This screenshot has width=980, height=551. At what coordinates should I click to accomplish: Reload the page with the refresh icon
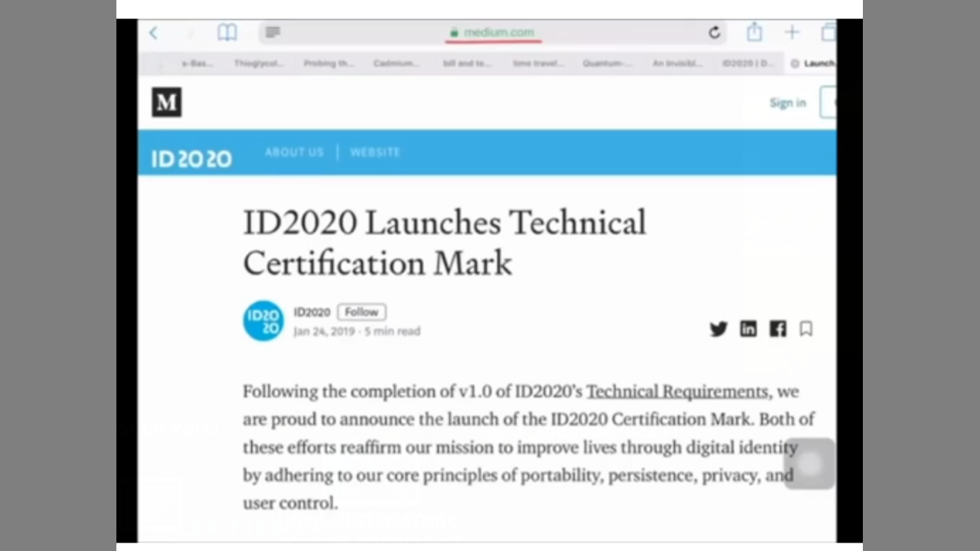pos(714,32)
